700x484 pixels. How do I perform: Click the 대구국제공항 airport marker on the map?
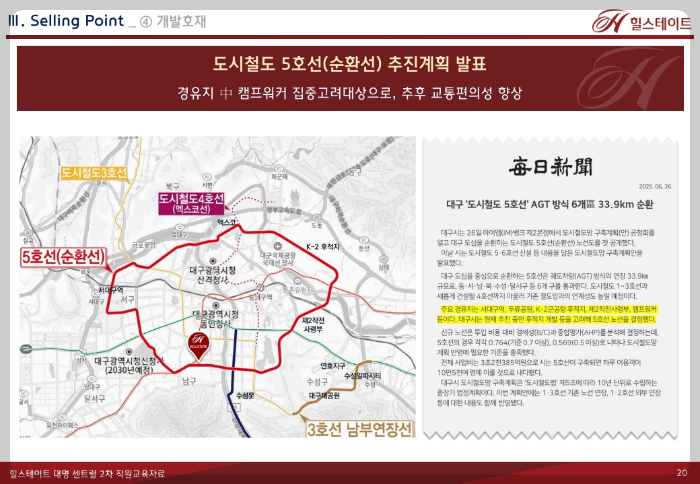[x=277, y=246]
